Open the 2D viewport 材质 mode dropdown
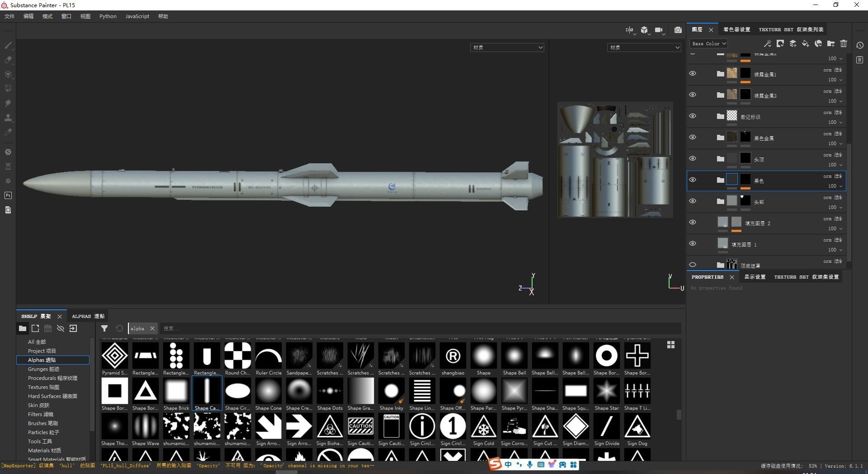 tap(644, 47)
